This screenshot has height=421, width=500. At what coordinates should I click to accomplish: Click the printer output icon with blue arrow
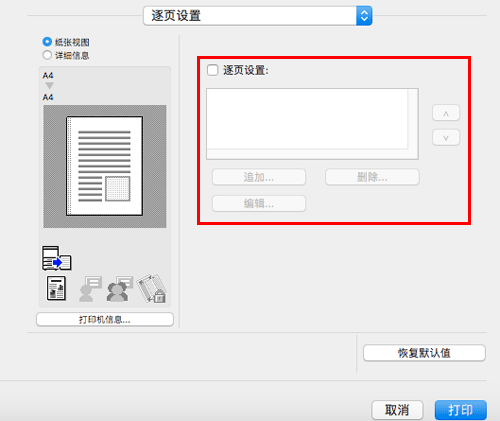[x=57, y=258]
